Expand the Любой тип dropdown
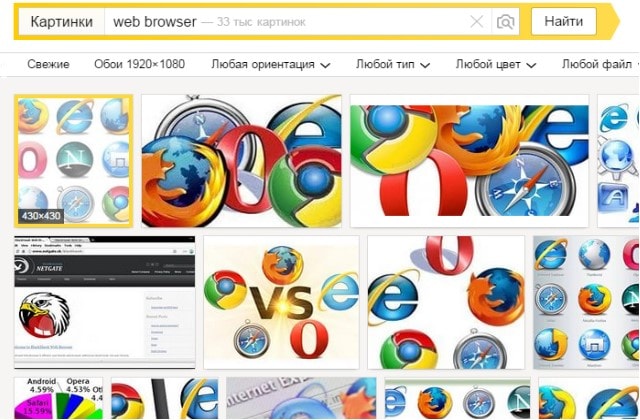Viewport: 640px width, 420px height. click(393, 64)
